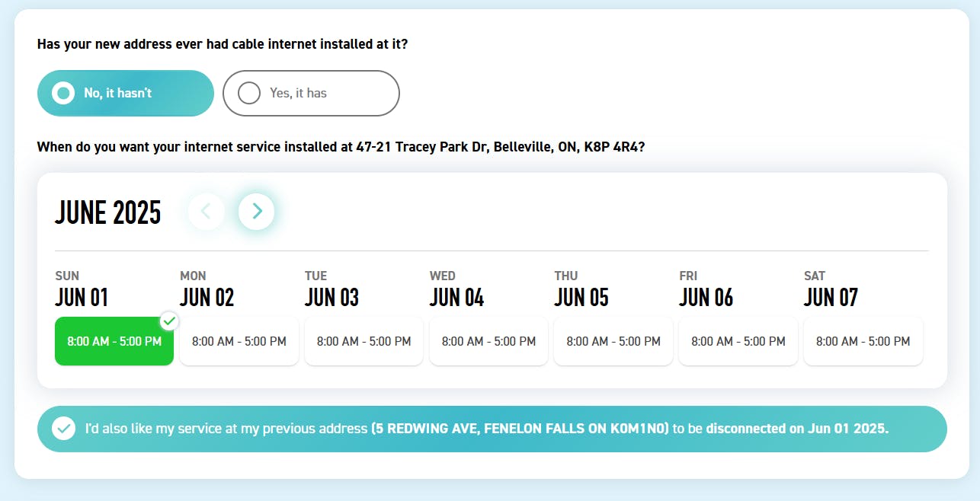Click the FRI JUN 06 date header
This screenshot has width=980, height=501.
[x=706, y=289]
